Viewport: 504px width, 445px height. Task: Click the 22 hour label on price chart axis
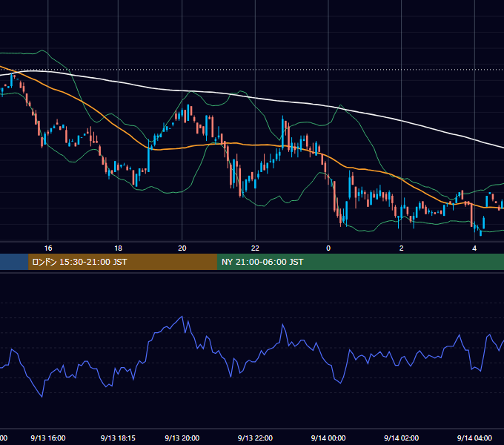tap(255, 248)
